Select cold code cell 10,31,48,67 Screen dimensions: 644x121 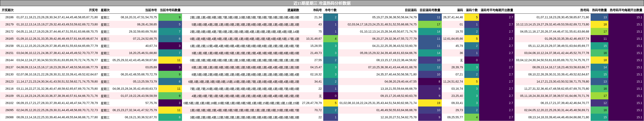[x=314, y=39]
